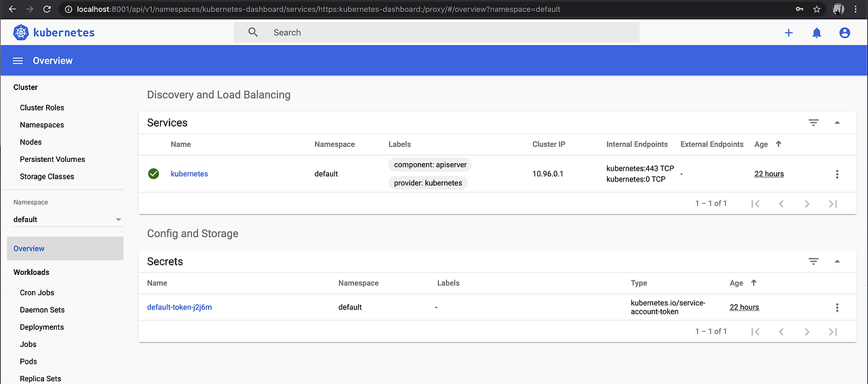Open the hamburger navigation menu
868x384 pixels.
[18, 61]
